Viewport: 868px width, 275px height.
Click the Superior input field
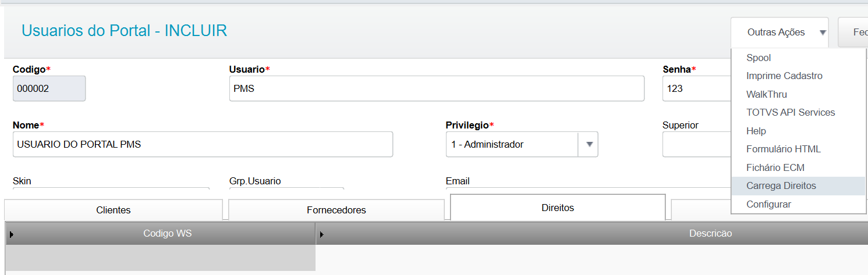(696, 144)
